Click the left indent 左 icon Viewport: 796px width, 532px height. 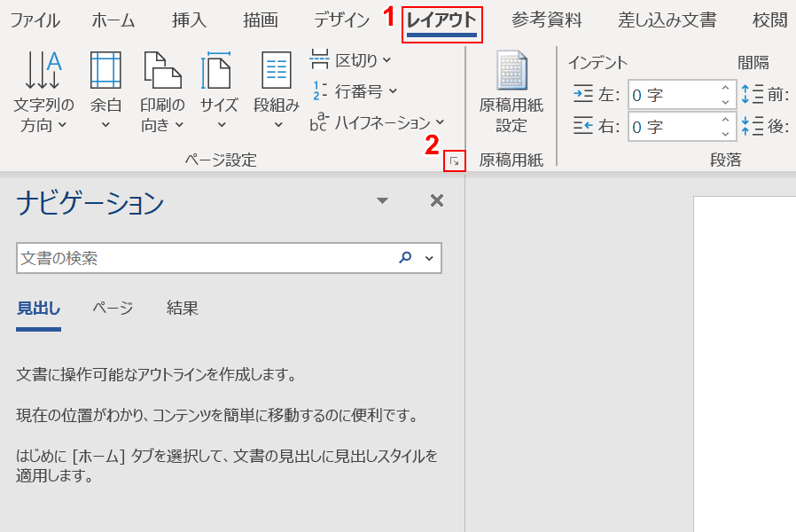click(x=582, y=94)
